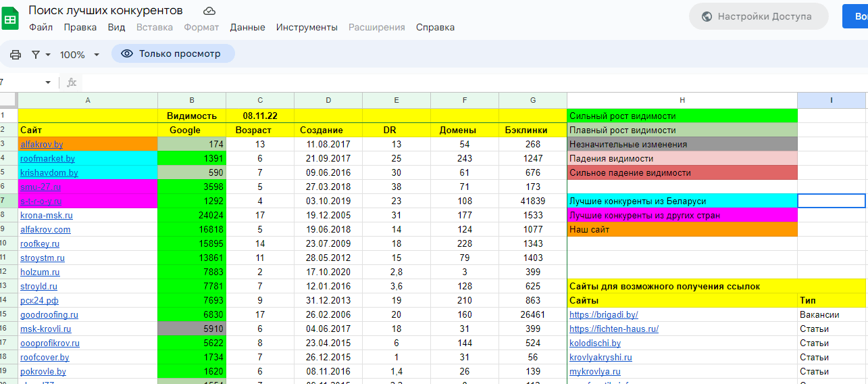This screenshot has width=868, height=384.
Task: Open the 100% zoom dropdown
Action: 80,54
